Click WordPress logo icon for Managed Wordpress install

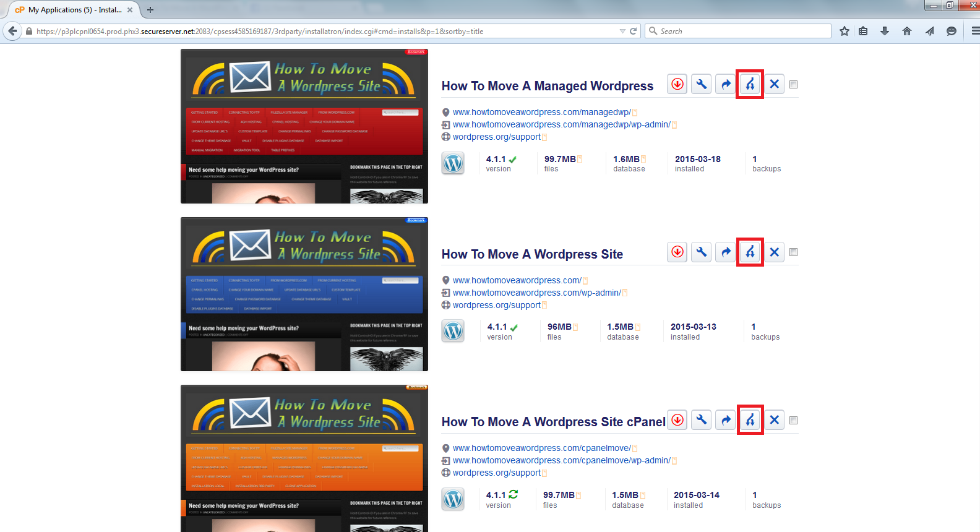pos(453,163)
